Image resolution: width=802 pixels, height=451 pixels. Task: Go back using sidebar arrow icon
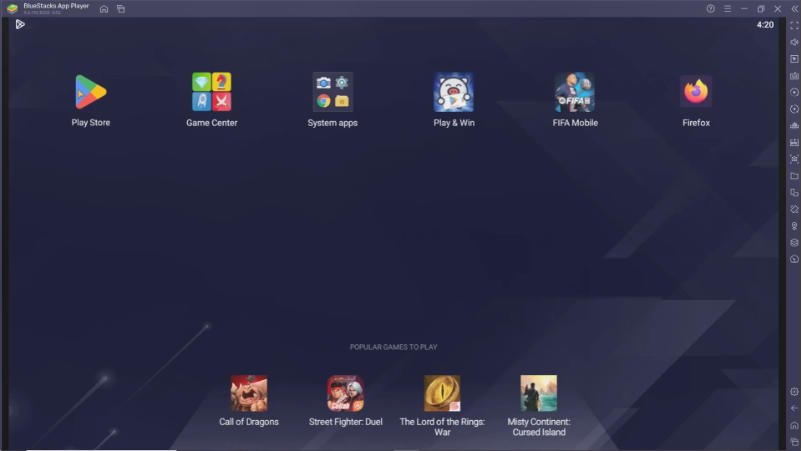[x=794, y=409]
